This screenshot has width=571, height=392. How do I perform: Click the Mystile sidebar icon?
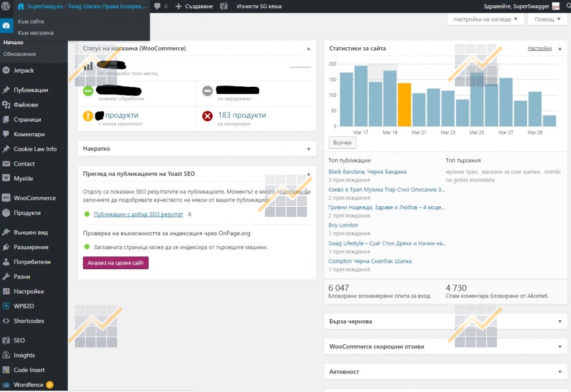(x=6, y=178)
